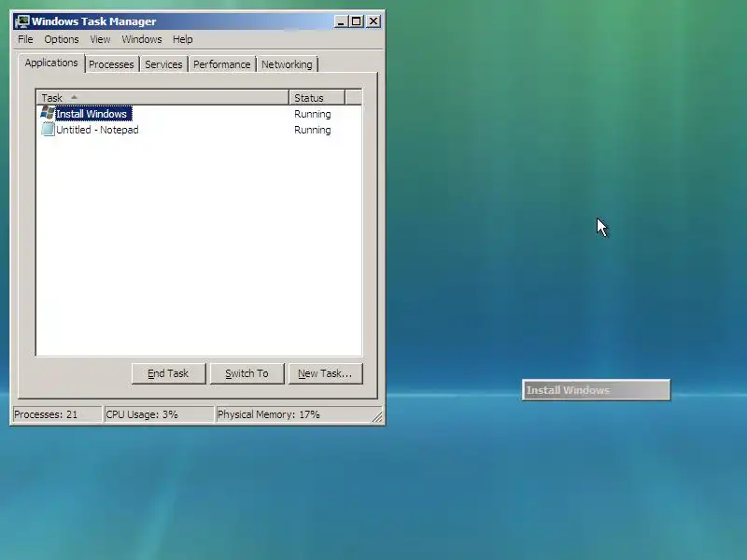Click the New Task... button
This screenshot has width=747, height=560.
[x=325, y=373]
